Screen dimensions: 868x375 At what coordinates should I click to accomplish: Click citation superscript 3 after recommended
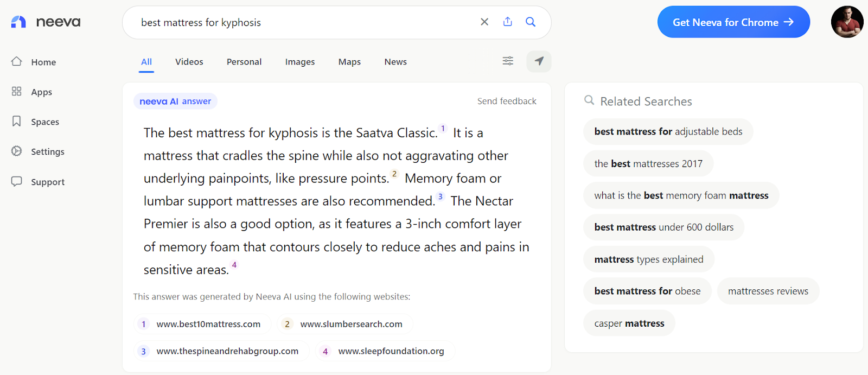coord(441,196)
